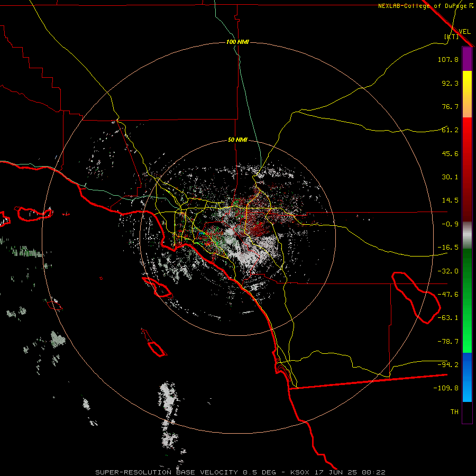Click the 50 NMI range ring label
This screenshot has width=476, height=476.
coord(237,140)
